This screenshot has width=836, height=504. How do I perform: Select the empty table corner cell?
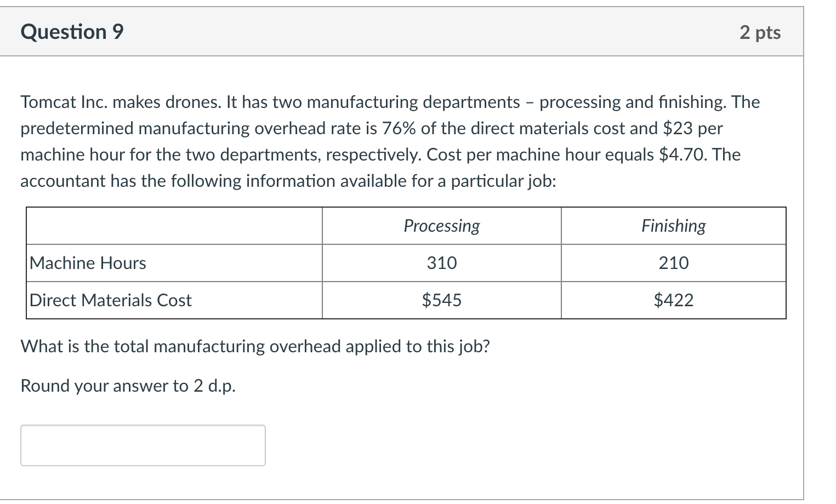tap(173, 226)
